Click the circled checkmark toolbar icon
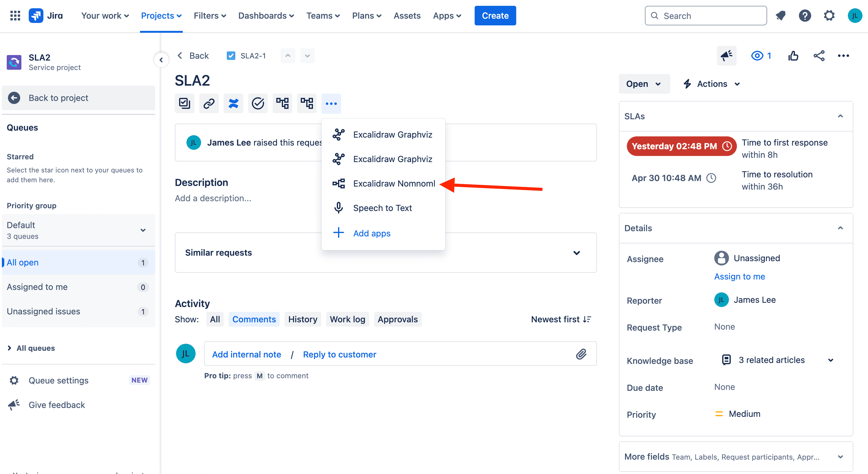Screen dimensions: 868x474 (258, 103)
